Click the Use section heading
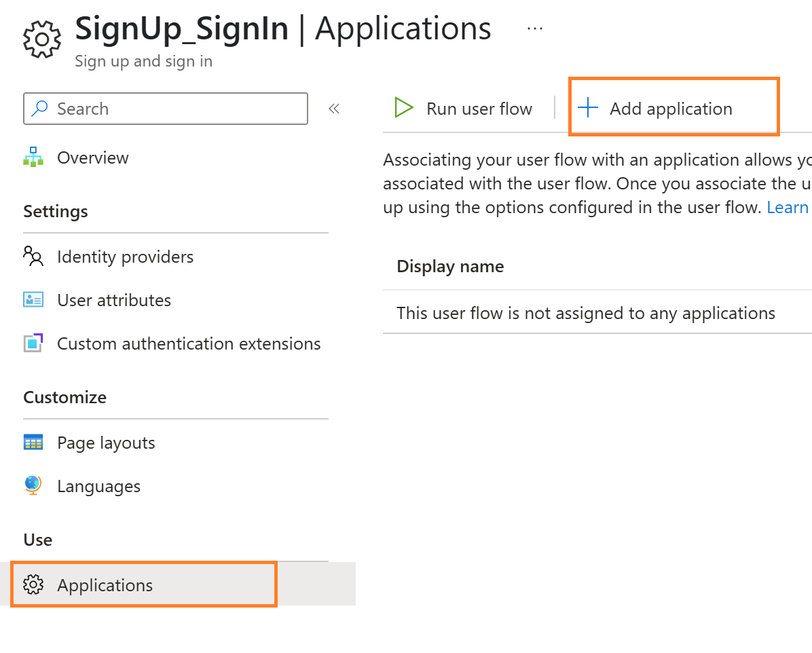The width and height of the screenshot is (812, 653). click(38, 540)
